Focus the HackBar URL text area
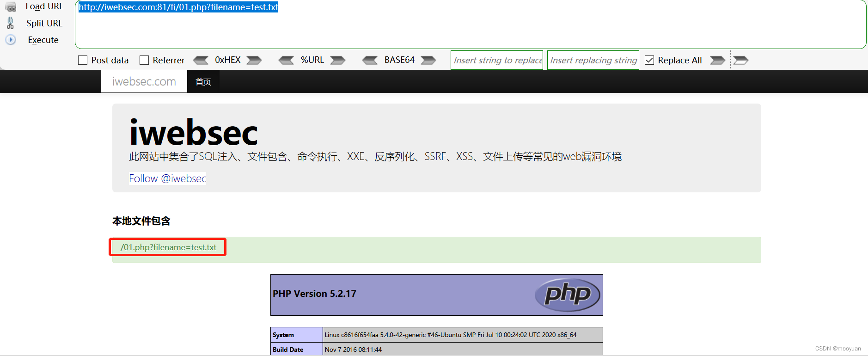This screenshot has width=868, height=356. pyautogui.click(x=471, y=25)
